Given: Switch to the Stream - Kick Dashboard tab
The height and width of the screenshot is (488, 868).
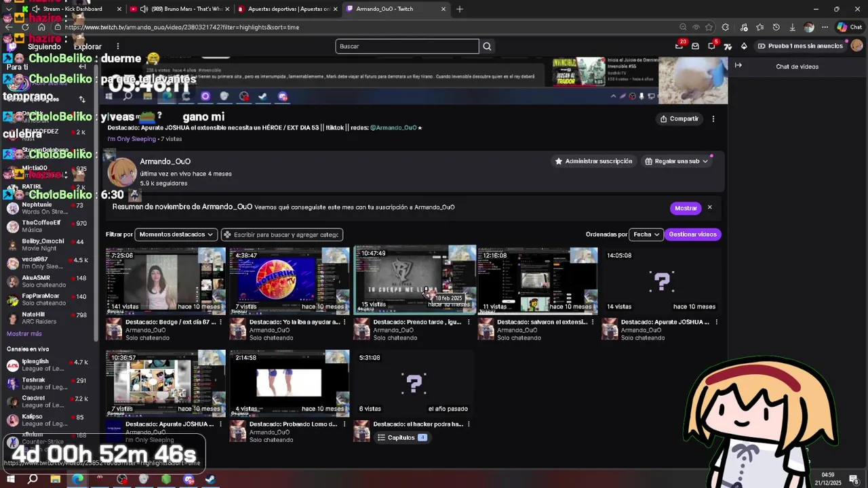Looking at the screenshot, I should (72, 9).
